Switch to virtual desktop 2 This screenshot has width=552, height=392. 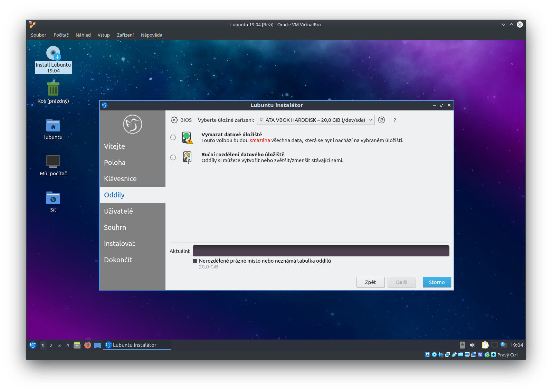51,345
